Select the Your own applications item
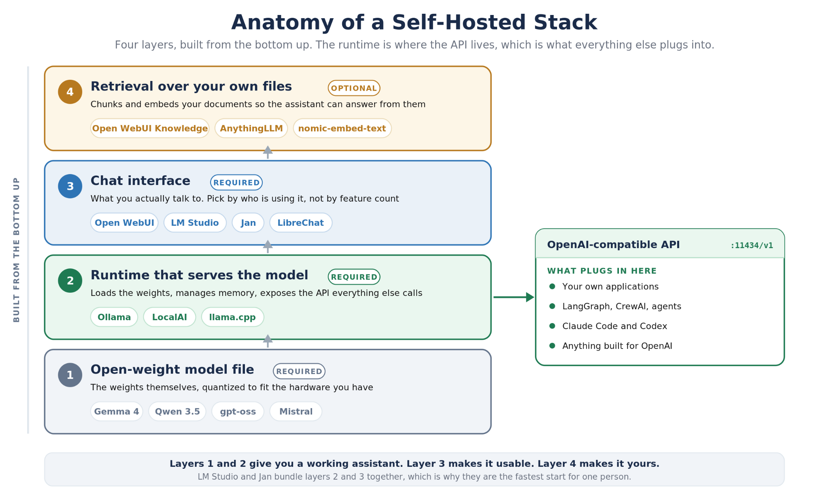Image resolution: width=829 pixels, height=504 pixels. click(610, 287)
